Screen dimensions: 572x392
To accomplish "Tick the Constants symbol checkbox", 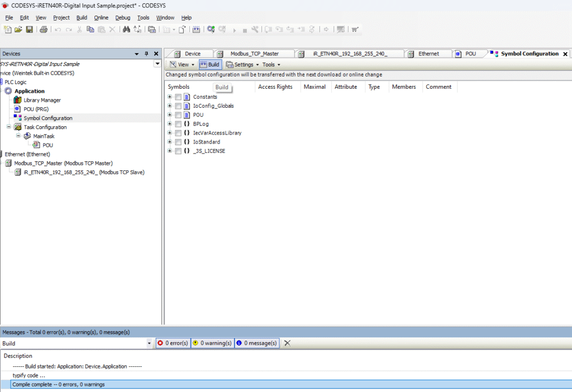I will click(178, 97).
